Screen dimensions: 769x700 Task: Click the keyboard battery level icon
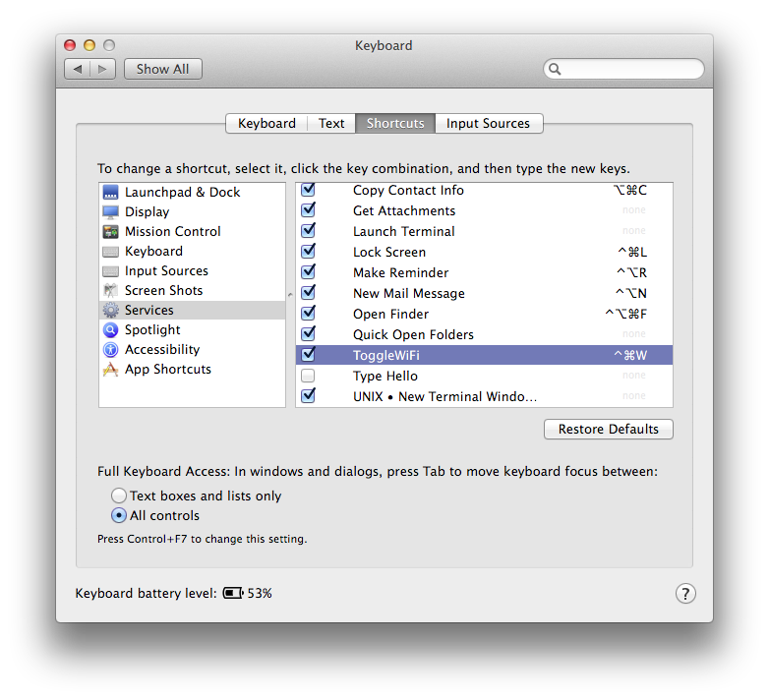coord(233,593)
